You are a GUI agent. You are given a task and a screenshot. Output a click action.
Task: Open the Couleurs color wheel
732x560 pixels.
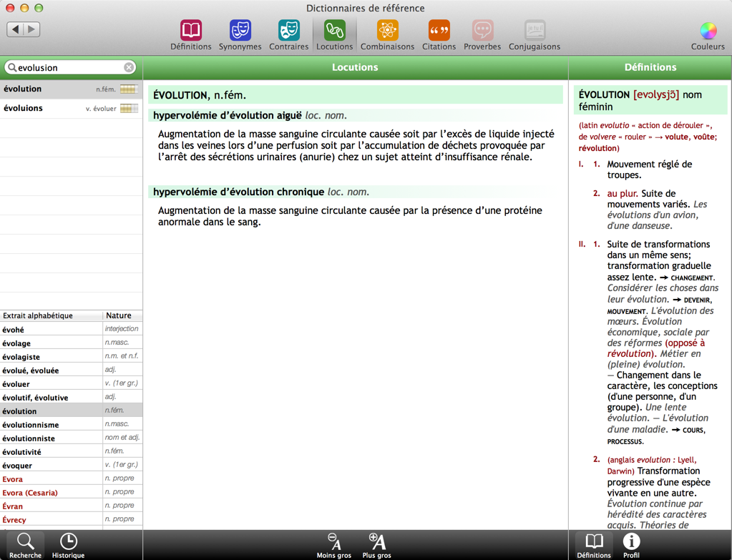(708, 36)
